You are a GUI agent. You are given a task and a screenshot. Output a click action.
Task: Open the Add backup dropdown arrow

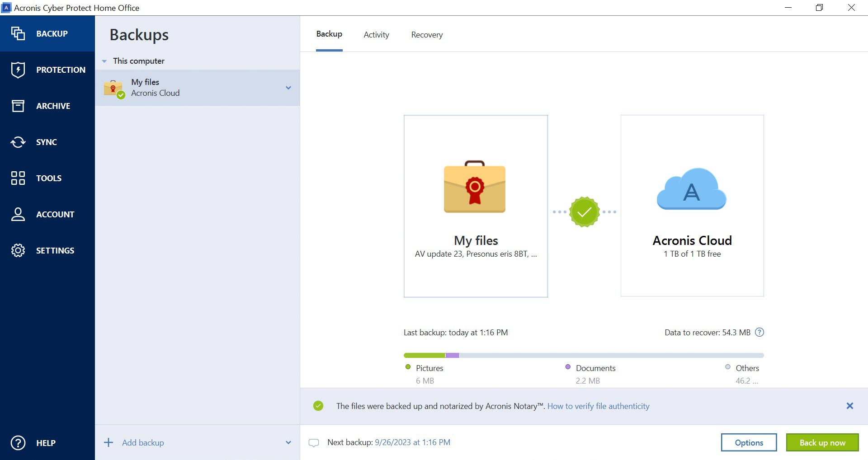(x=288, y=442)
